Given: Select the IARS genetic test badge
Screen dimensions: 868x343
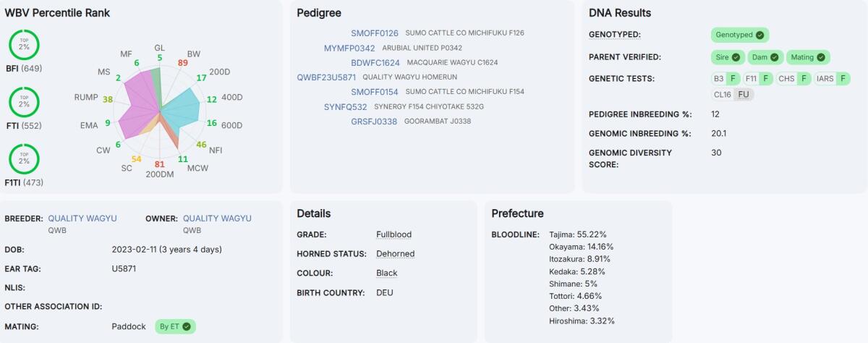Looking at the screenshot, I should [x=831, y=78].
